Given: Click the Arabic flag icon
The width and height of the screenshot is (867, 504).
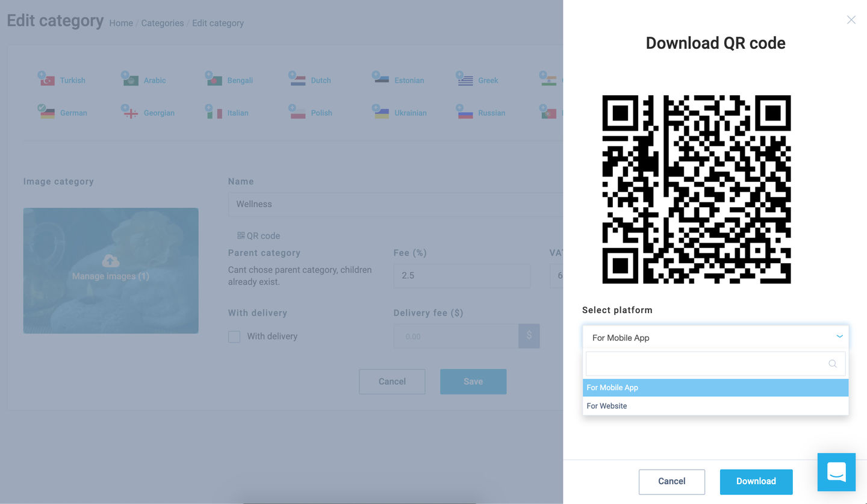Looking at the screenshot, I should coord(131,80).
